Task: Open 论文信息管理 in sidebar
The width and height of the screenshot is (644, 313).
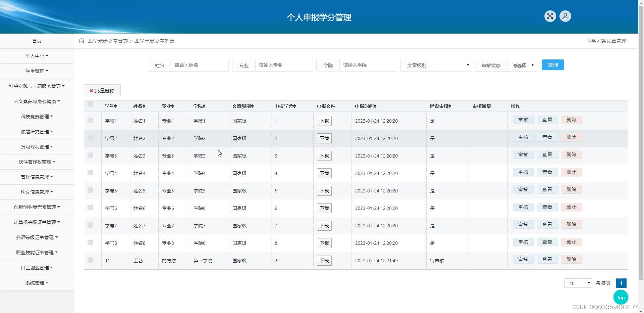Action: [x=37, y=192]
